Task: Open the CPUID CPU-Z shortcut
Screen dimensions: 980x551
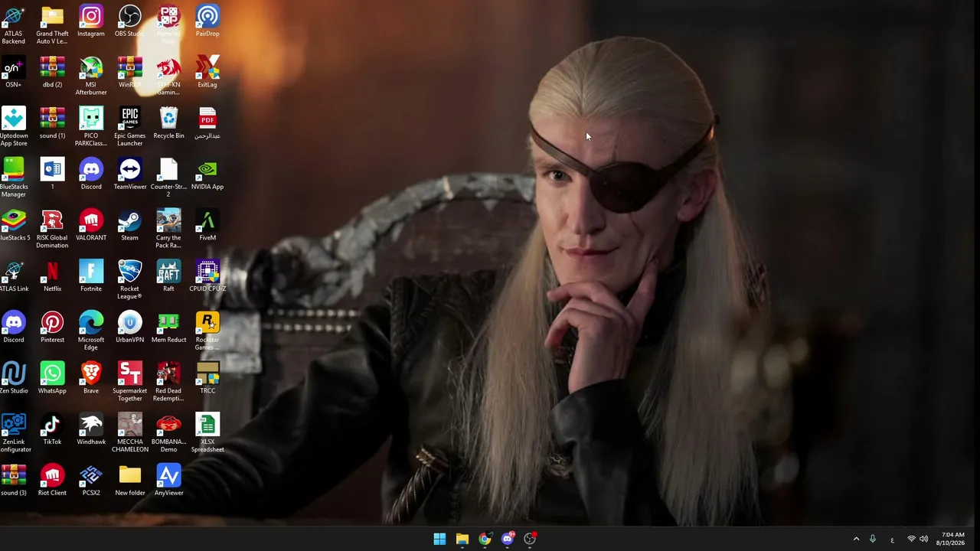Action: [207, 276]
